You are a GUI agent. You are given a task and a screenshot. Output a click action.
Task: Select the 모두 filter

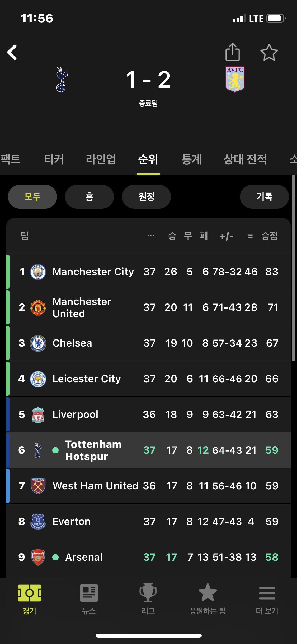(x=32, y=197)
